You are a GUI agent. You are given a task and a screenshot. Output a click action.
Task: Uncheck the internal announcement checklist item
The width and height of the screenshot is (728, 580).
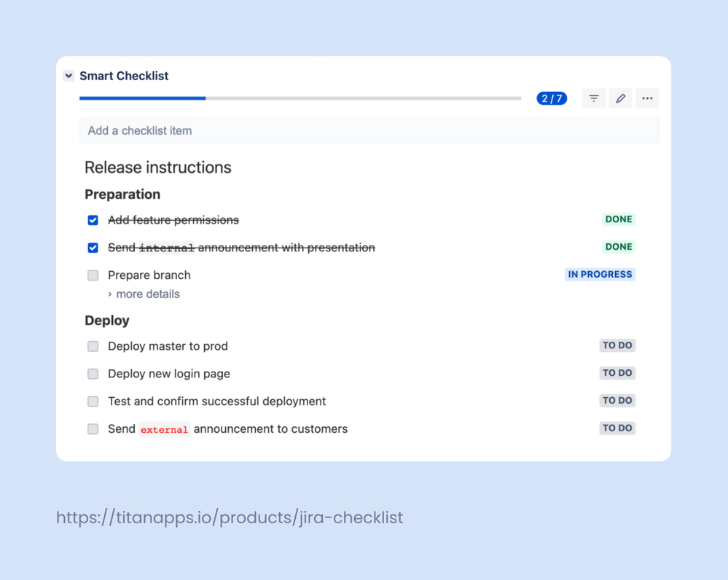coord(93,247)
